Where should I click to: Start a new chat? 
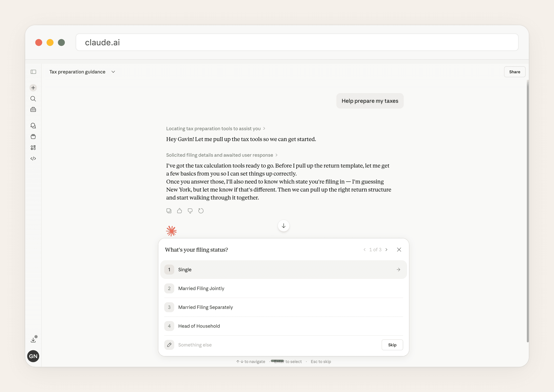point(33,88)
